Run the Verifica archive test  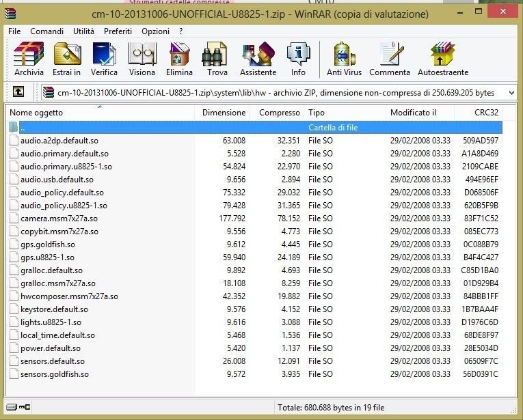pyautogui.click(x=104, y=59)
